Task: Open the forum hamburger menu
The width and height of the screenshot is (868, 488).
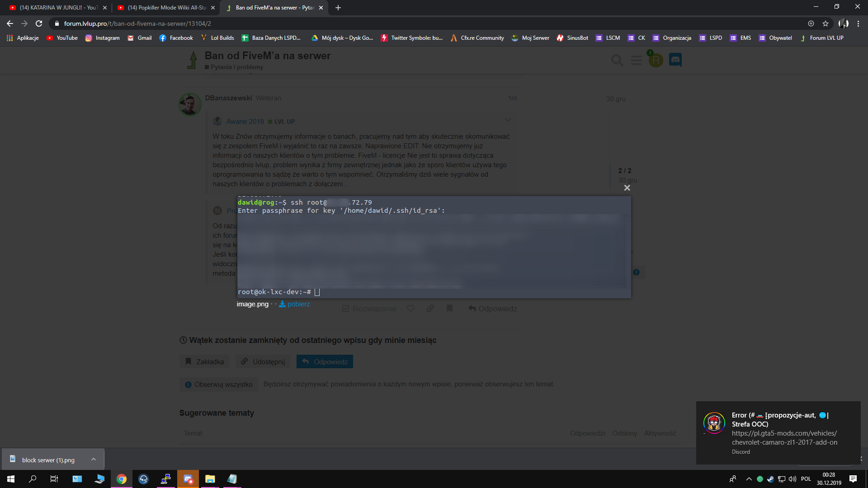Action: (637, 60)
